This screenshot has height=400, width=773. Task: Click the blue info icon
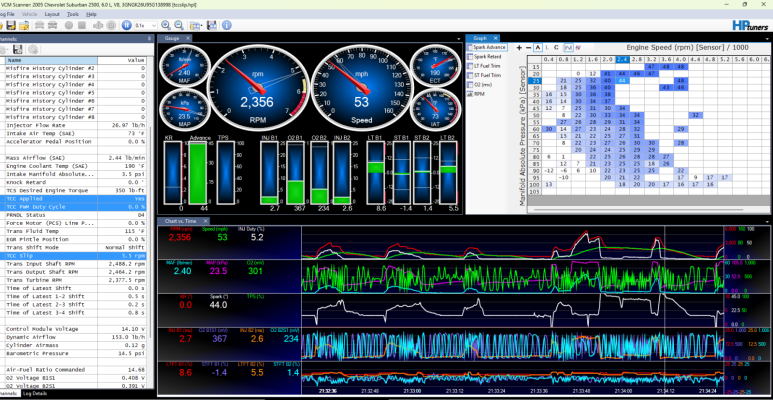(x=226, y=25)
